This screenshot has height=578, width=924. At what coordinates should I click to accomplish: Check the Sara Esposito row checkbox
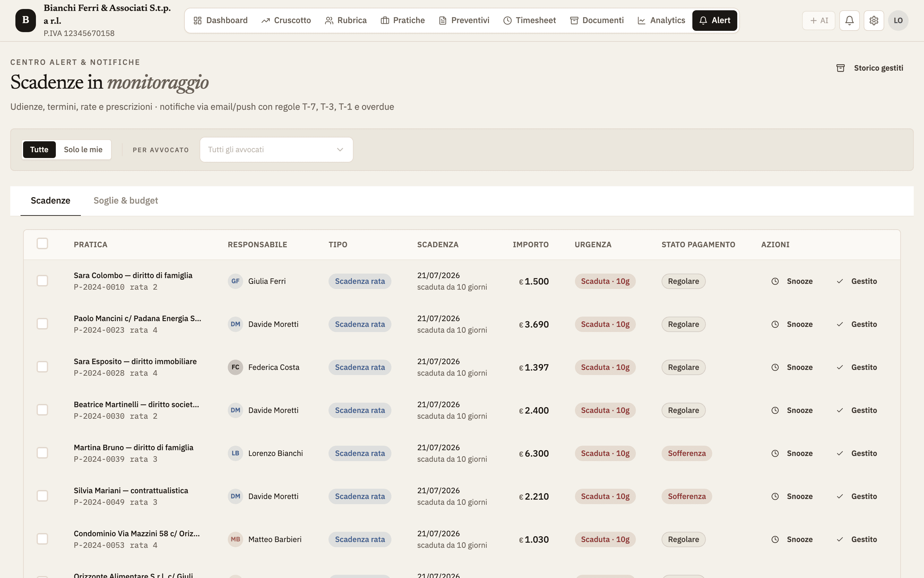42,367
